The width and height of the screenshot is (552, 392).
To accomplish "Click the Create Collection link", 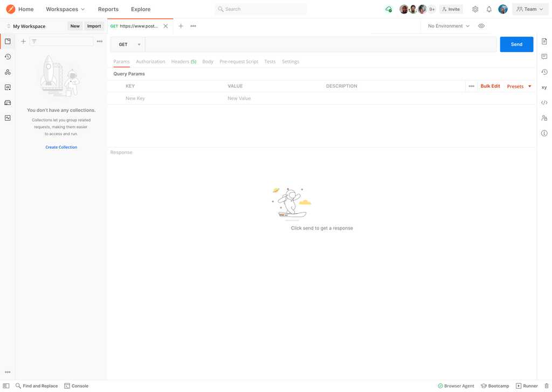I will coord(61,148).
